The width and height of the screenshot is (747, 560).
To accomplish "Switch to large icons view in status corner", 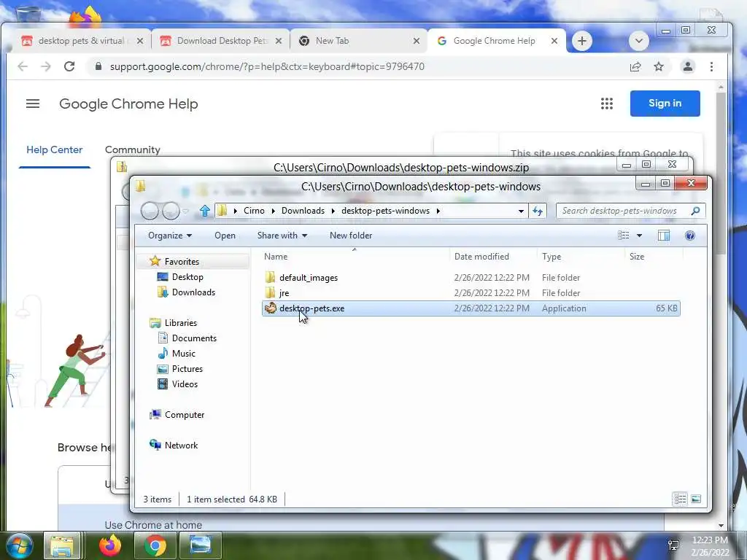I will pyautogui.click(x=696, y=499).
